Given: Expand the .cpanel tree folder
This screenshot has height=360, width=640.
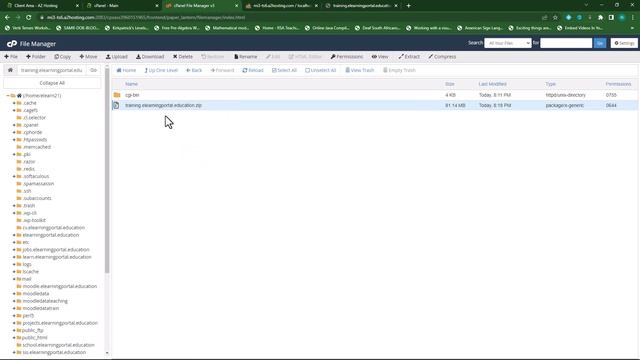Looking at the screenshot, I should [14, 125].
